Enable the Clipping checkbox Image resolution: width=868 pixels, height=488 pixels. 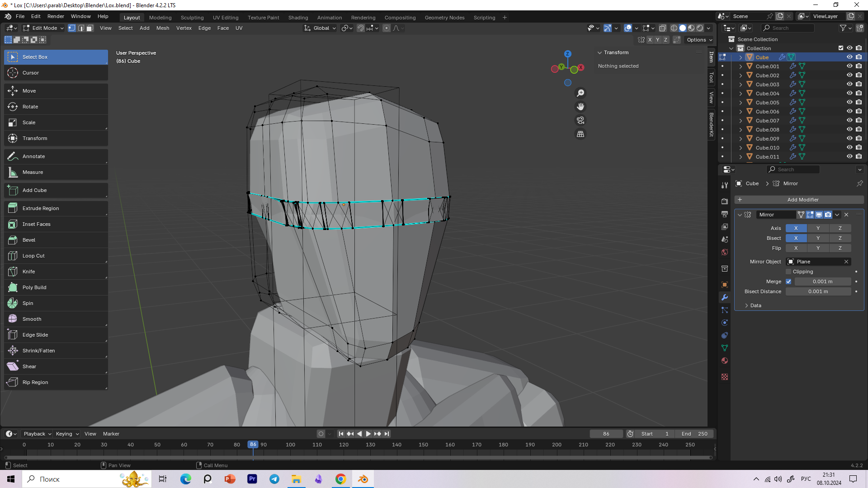click(x=788, y=272)
